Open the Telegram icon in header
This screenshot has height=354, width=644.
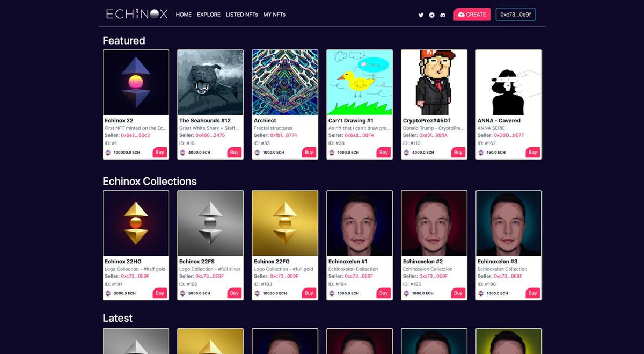point(431,15)
